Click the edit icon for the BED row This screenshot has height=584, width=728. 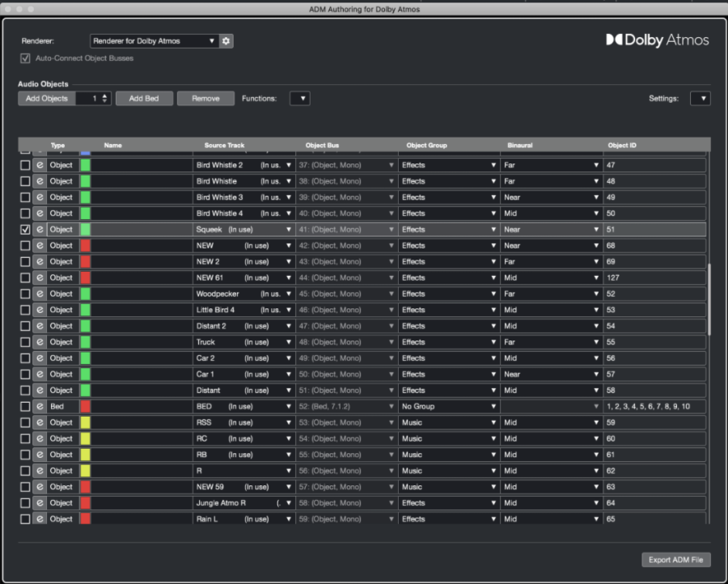pos(40,406)
